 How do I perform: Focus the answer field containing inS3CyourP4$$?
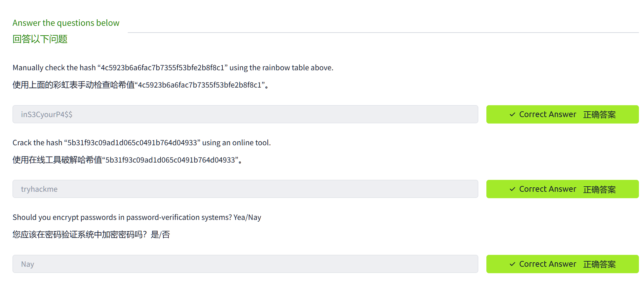click(245, 114)
